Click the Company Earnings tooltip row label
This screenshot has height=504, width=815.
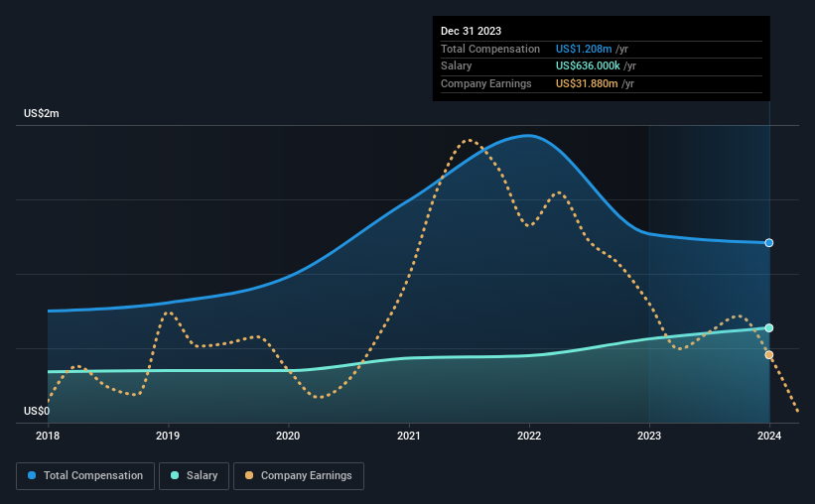486,83
